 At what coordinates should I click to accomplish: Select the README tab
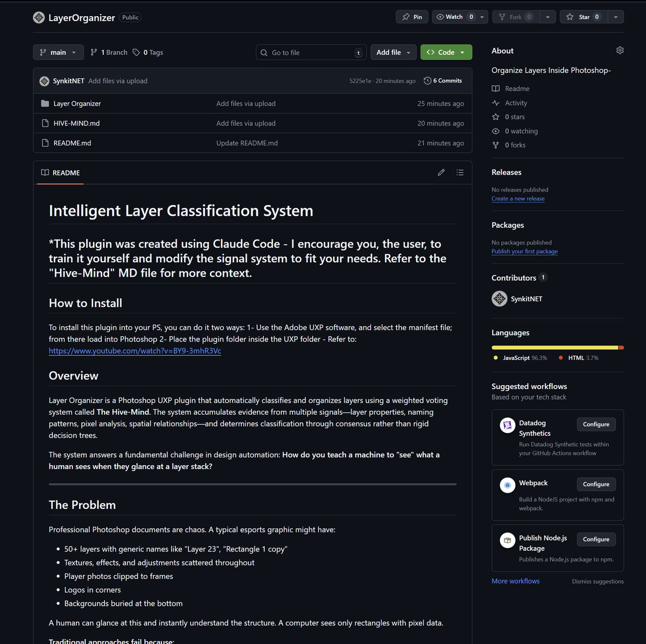click(x=60, y=173)
